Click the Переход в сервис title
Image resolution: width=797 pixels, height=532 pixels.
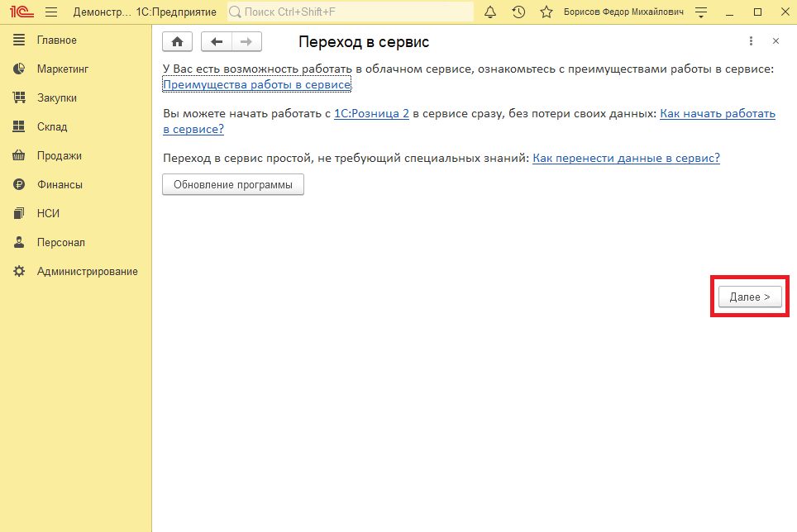[364, 41]
